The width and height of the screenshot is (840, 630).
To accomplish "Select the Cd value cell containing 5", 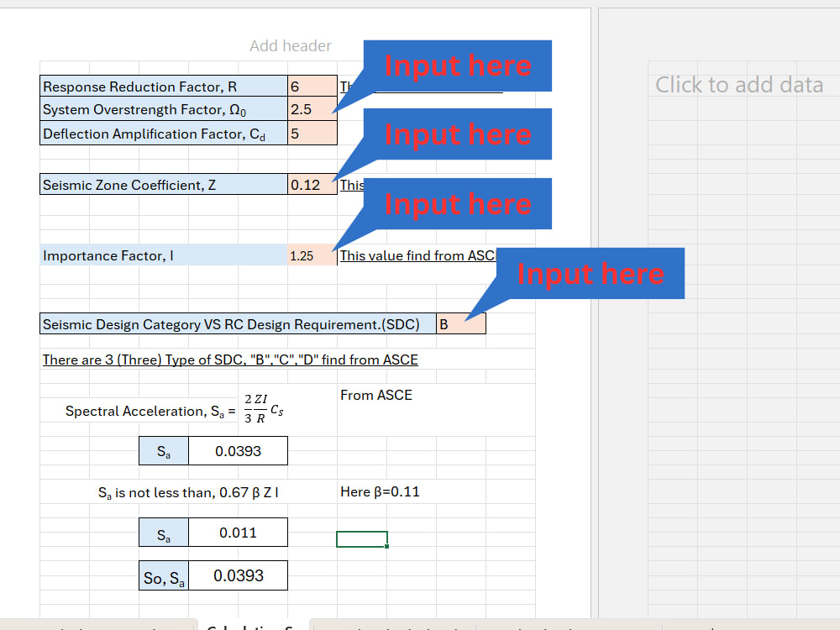I will point(312,134).
